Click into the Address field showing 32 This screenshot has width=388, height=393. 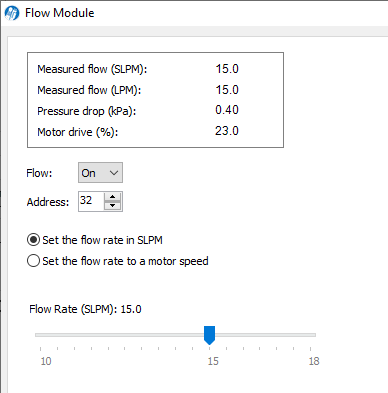(91, 201)
